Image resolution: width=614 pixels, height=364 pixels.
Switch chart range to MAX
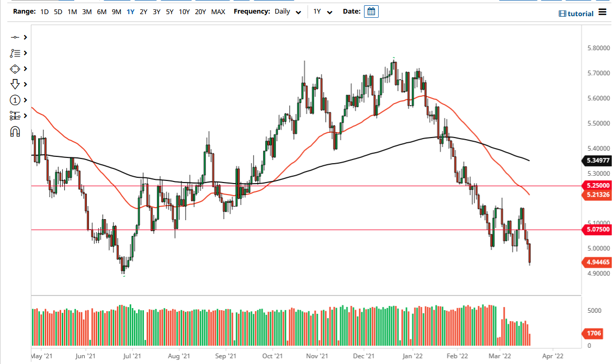point(218,10)
